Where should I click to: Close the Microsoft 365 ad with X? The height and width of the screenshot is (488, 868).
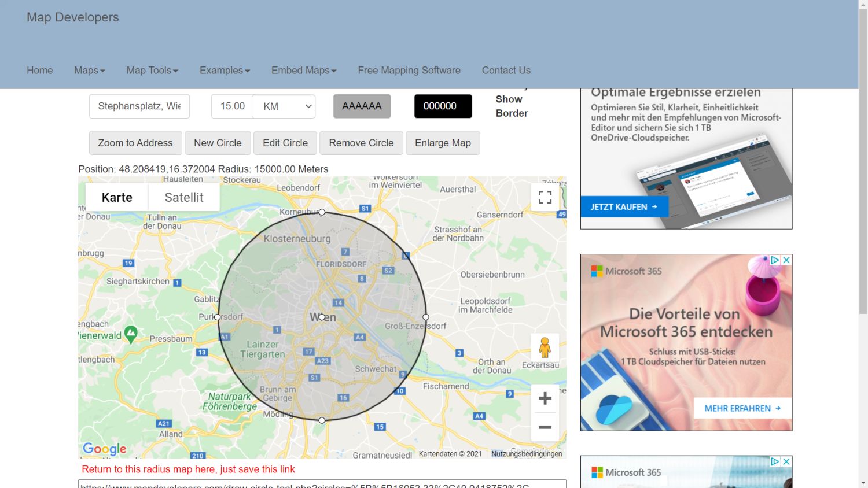pos(786,260)
